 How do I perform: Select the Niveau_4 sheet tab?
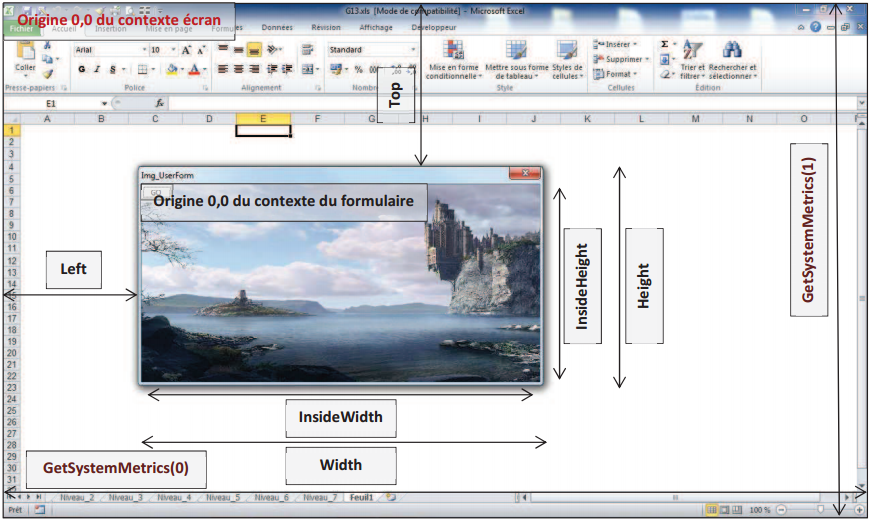point(174,497)
